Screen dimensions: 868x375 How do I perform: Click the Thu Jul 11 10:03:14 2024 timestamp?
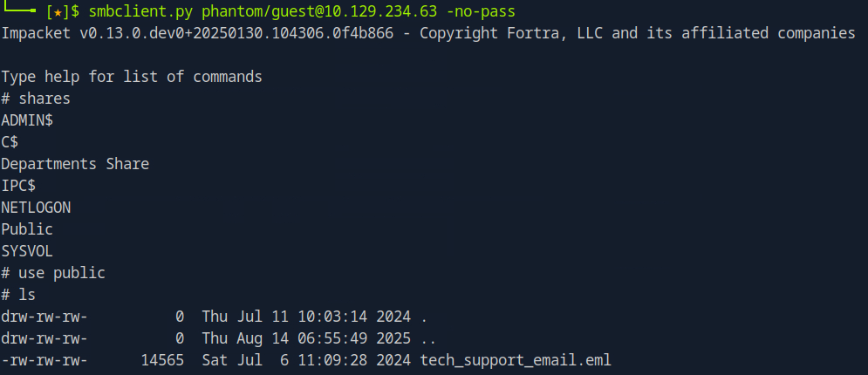(x=305, y=317)
